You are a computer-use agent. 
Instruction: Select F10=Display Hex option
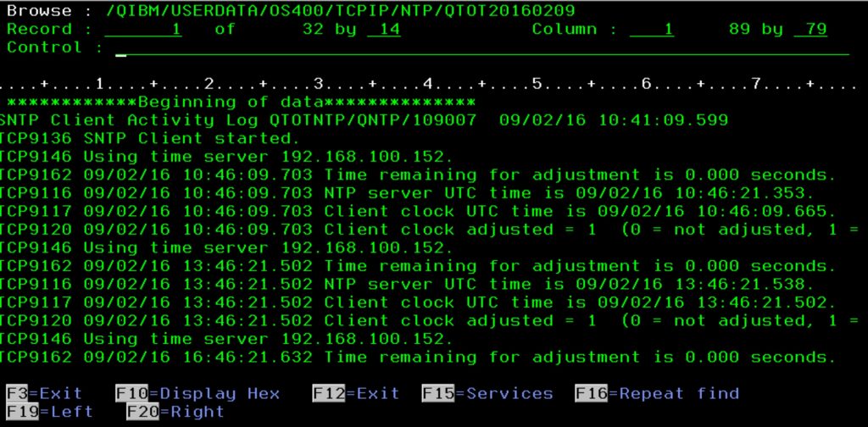pos(209,393)
